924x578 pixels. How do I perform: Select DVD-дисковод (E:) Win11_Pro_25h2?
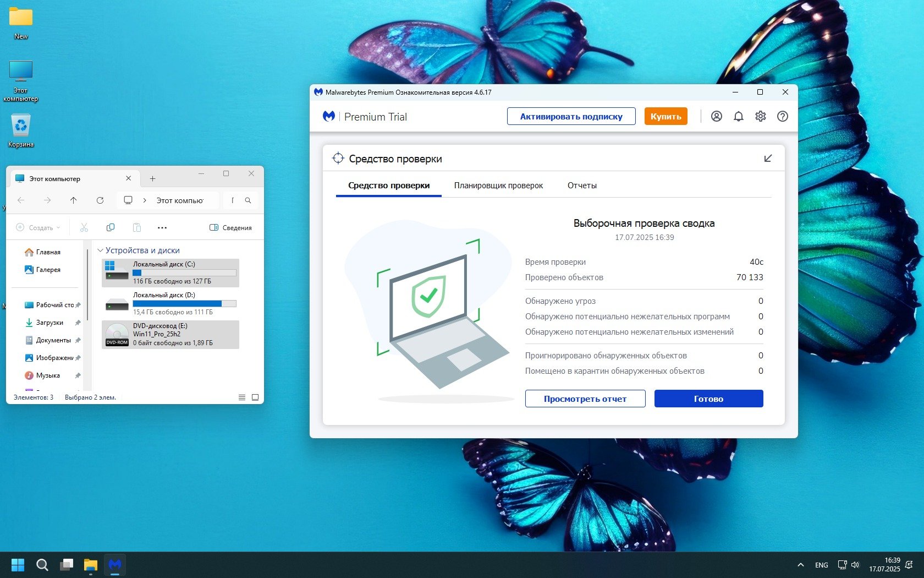tap(170, 335)
